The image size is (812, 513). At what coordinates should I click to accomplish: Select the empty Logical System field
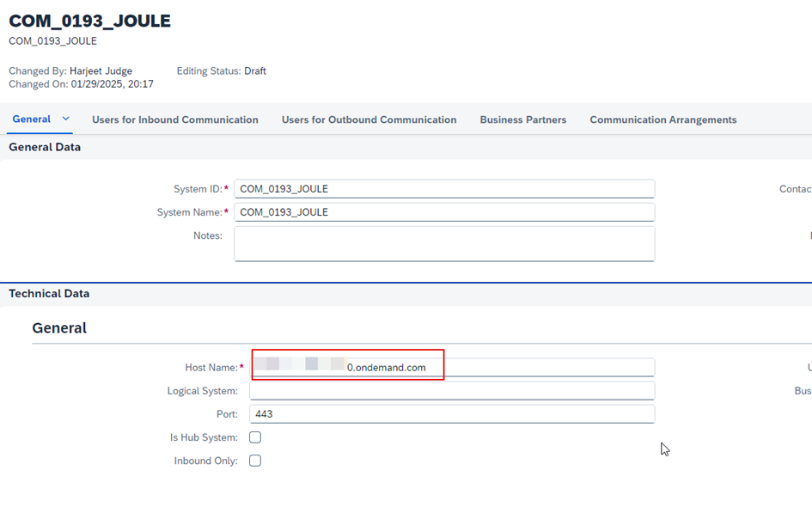click(x=451, y=391)
